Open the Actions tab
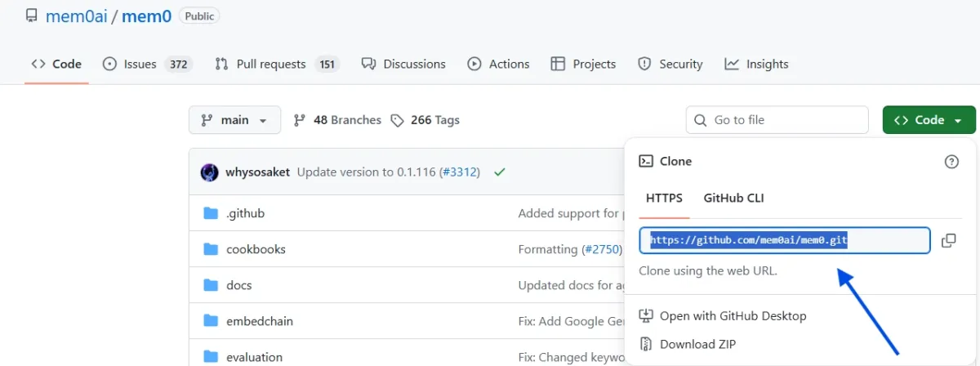The width and height of the screenshot is (980, 366). (x=498, y=64)
